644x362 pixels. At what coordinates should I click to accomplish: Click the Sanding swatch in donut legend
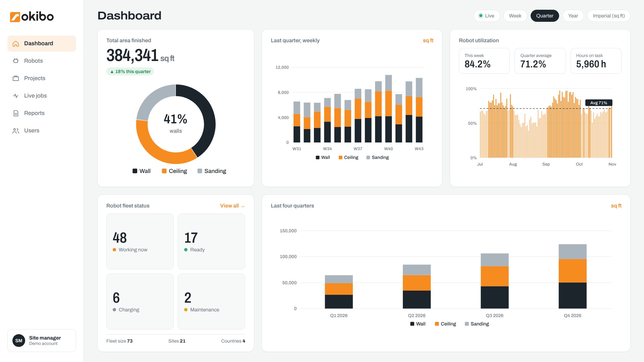pyautogui.click(x=200, y=171)
